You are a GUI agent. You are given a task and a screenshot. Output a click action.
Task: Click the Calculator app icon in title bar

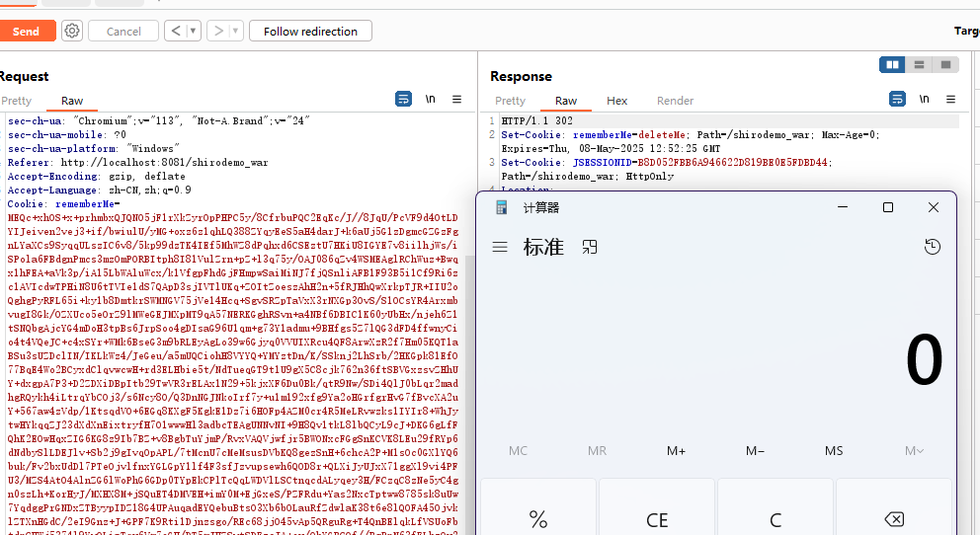[x=501, y=207]
